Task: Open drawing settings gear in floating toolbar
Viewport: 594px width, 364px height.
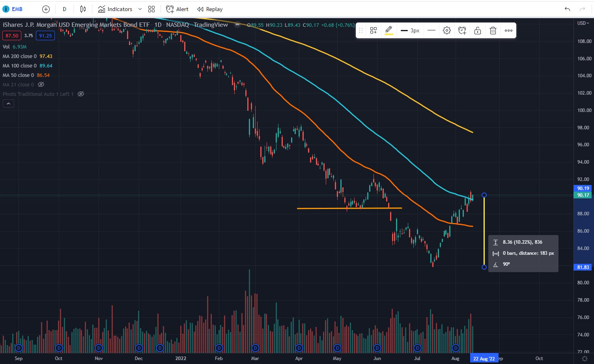Action: (x=447, y=30)
